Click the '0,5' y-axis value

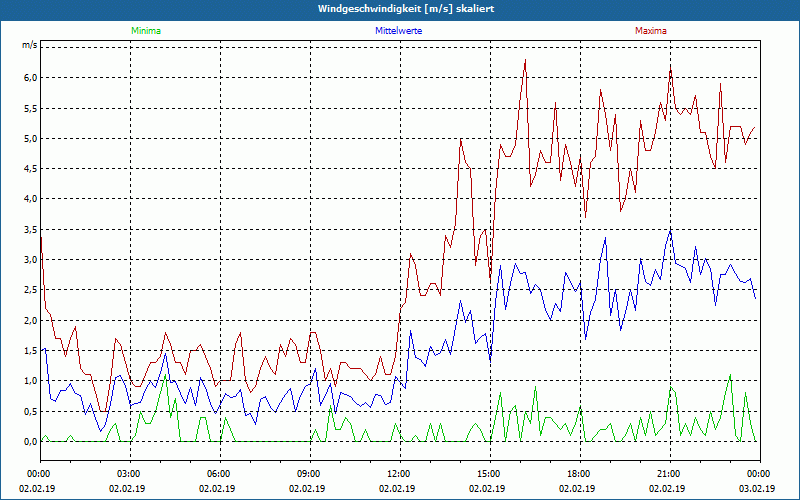click(30, 411)
